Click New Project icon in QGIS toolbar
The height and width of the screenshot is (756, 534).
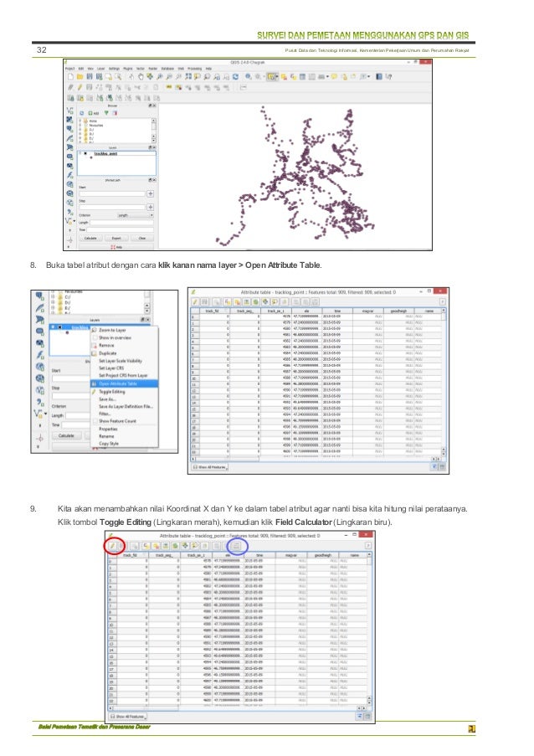click(70, 77)
